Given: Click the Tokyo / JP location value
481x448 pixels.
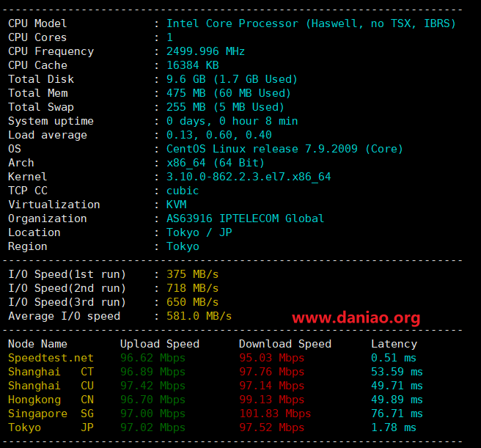Looking at the screenshot, I should 199,232.
